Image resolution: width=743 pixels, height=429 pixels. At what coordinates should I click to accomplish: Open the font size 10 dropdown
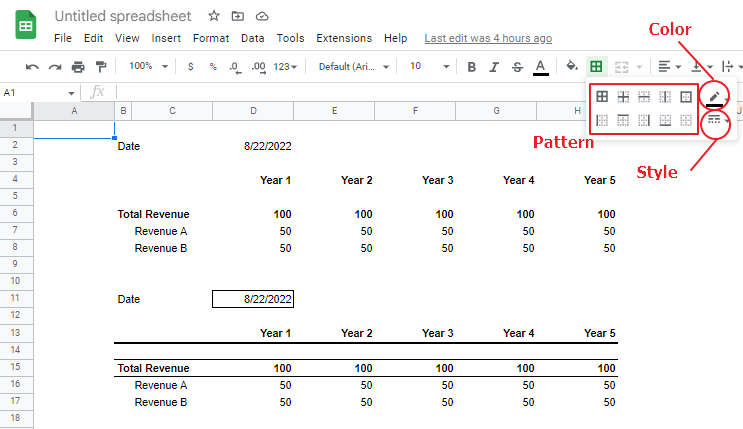(x=429, y=66)
